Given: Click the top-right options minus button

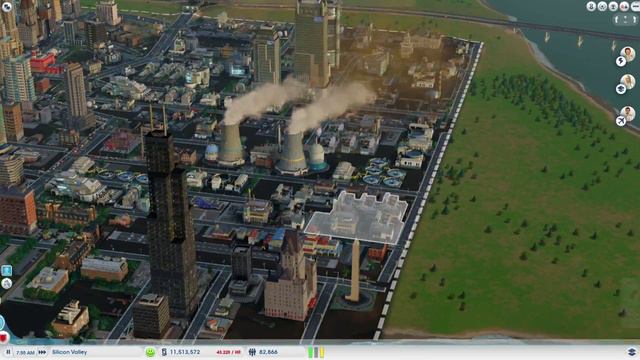Looking at the screenshot, I should [635, 6].
